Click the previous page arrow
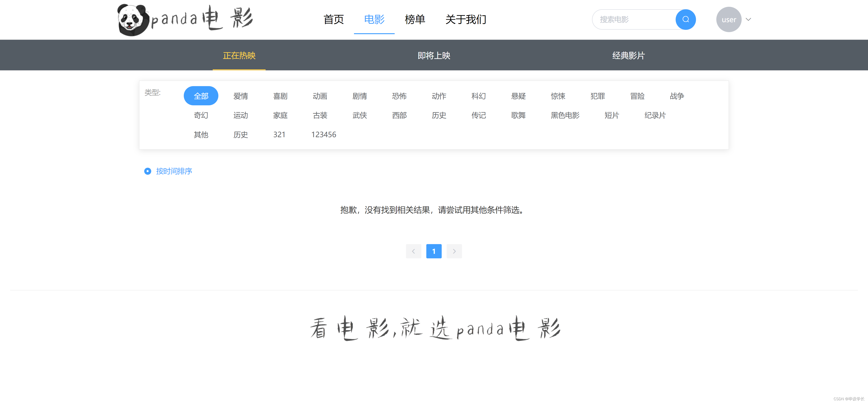This screenshot has height=403, width=868. 413,251
